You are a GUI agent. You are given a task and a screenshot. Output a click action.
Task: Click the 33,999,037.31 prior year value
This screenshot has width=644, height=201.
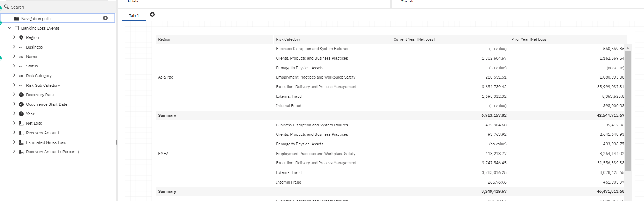coord(611,87)
